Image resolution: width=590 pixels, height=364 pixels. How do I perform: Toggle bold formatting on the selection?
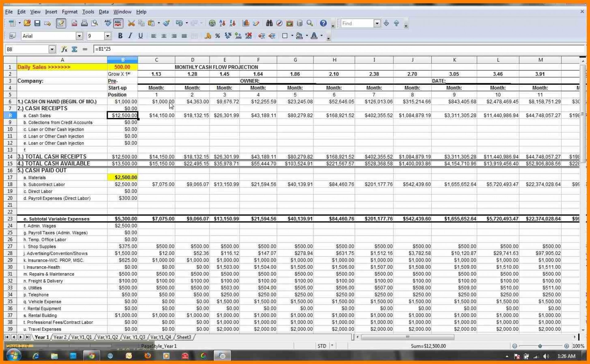(x=120, y=36)
